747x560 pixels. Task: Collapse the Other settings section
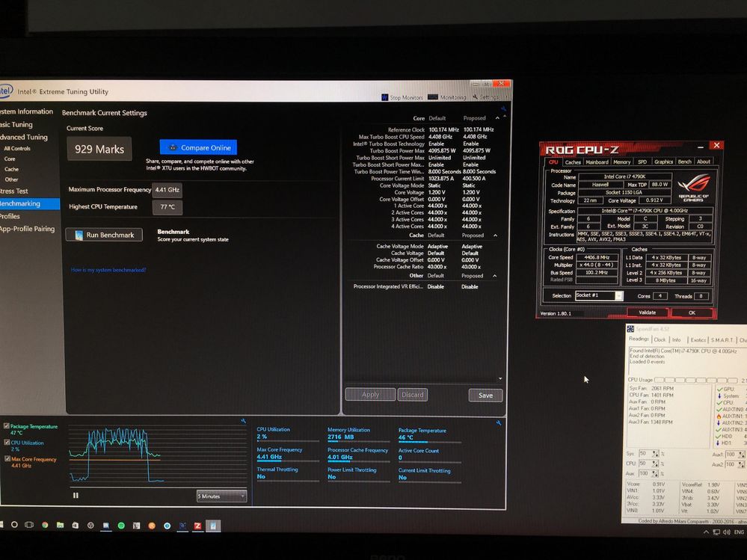494,276
